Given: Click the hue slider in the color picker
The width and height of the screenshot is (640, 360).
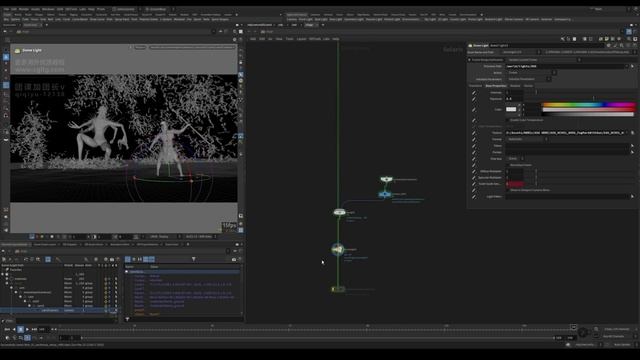Looking at the screenshot, I should coord(589,105).
